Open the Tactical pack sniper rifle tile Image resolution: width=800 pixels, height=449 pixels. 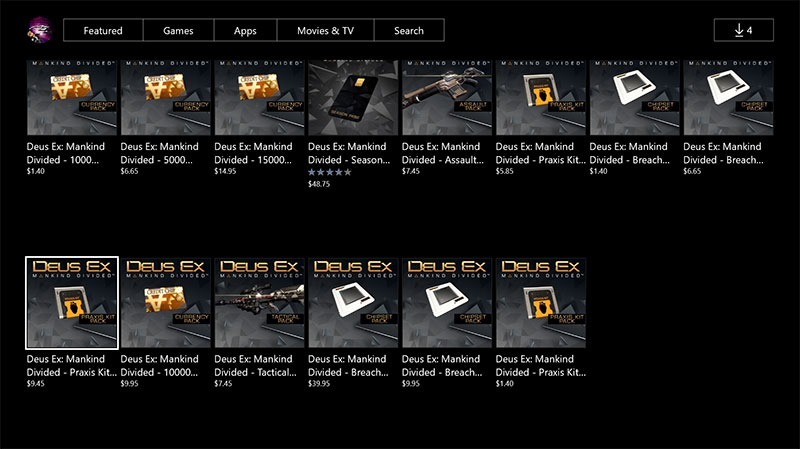260,303
